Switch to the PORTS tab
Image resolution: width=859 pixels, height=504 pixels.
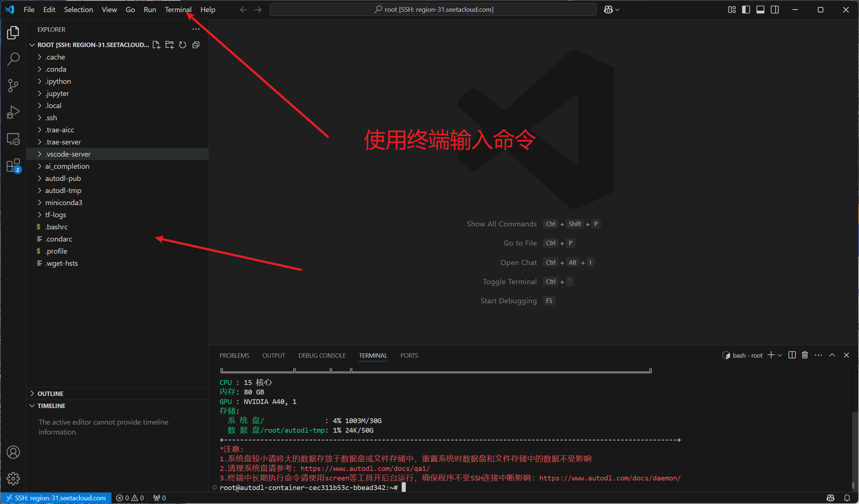(409, 355)
